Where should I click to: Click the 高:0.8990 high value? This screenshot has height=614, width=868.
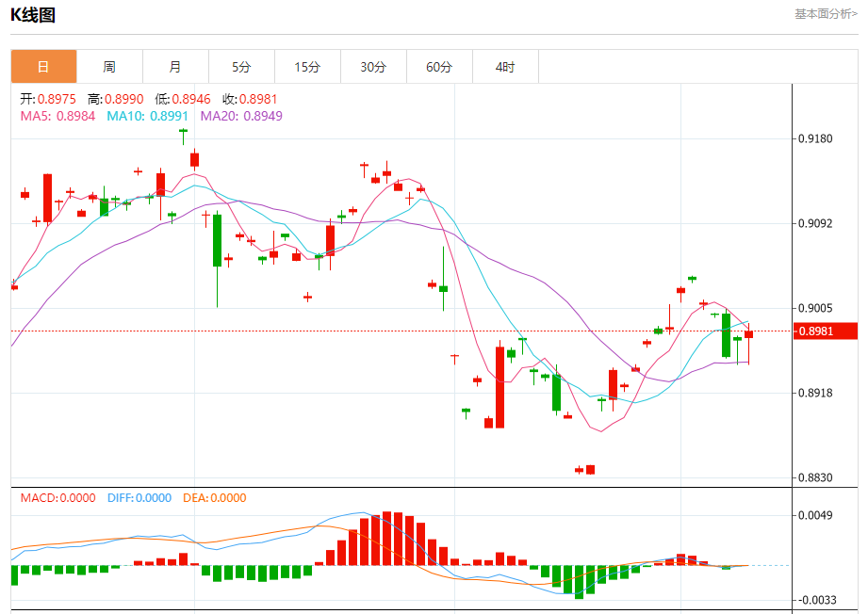point(115,99)
